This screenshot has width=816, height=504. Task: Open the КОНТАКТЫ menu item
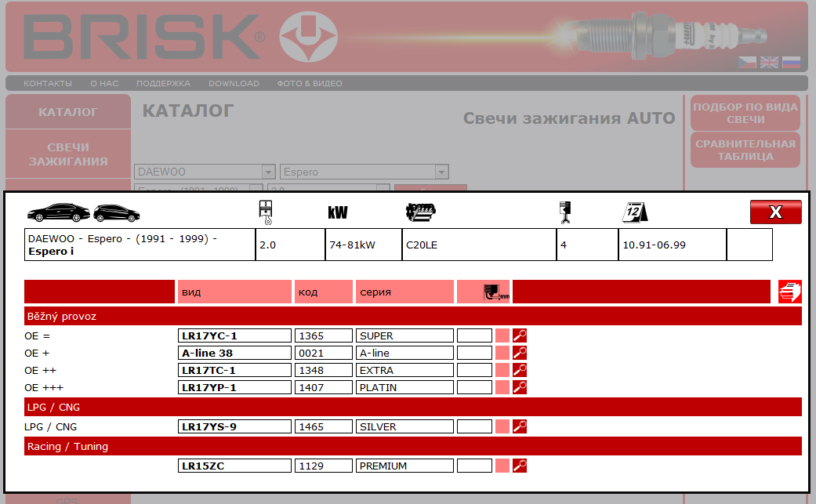tap(48, 83)
